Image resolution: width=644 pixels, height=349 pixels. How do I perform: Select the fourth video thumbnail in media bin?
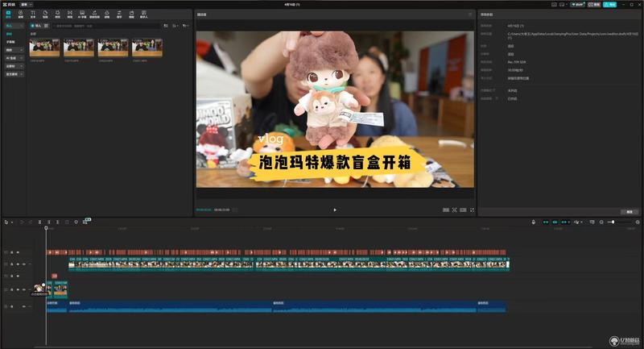coord(147,48)
